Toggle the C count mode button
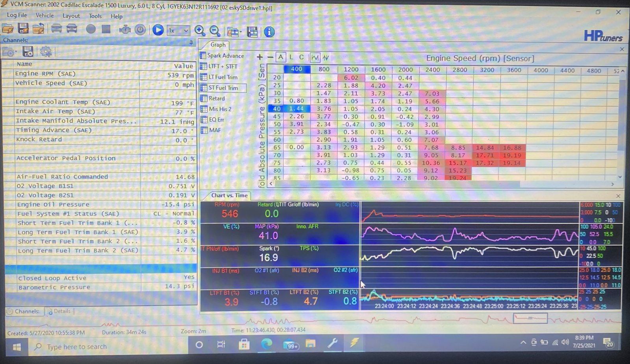This screenshot has width=630, height=364. (x=302, y=57)
